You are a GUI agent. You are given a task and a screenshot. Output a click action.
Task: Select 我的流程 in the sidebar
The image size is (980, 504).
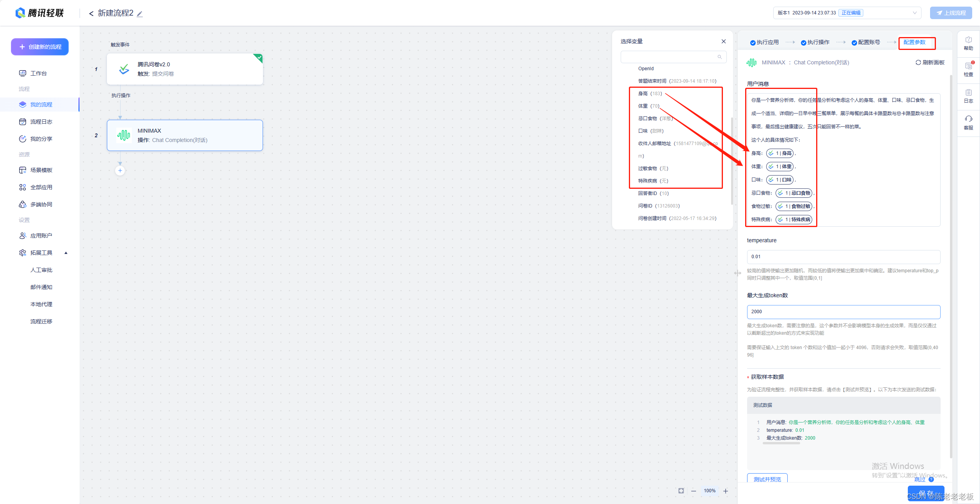pos(39,105)
